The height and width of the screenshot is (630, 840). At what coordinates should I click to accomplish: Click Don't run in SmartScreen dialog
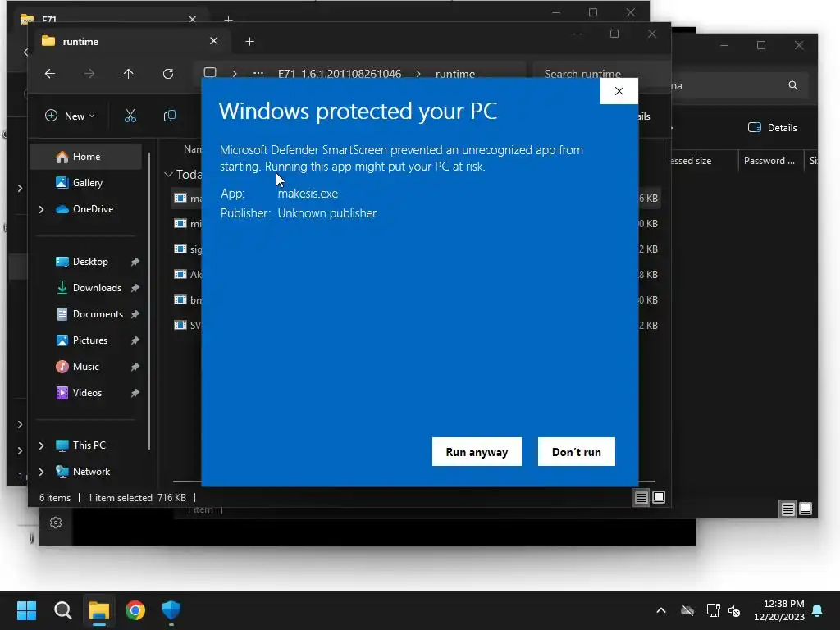point(576,452)
